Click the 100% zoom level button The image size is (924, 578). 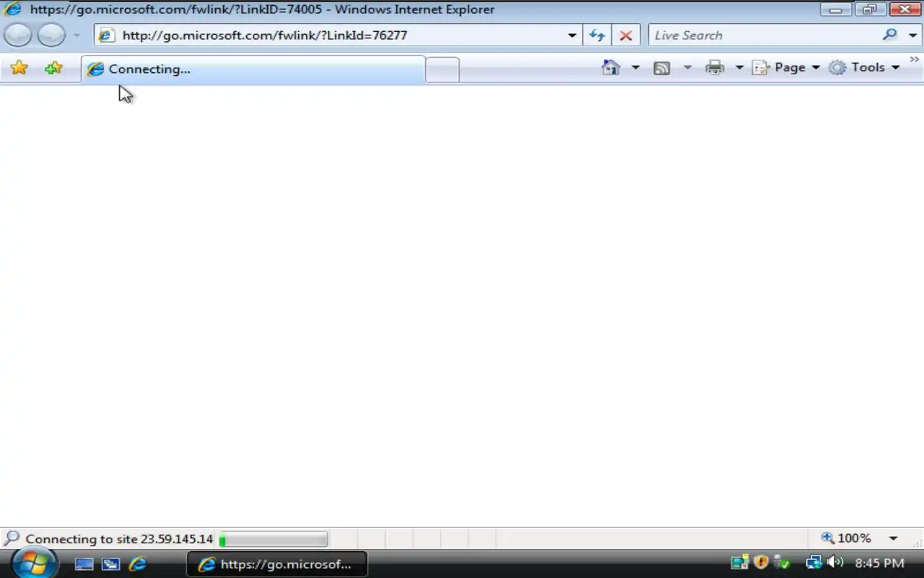tap(846, 538)
